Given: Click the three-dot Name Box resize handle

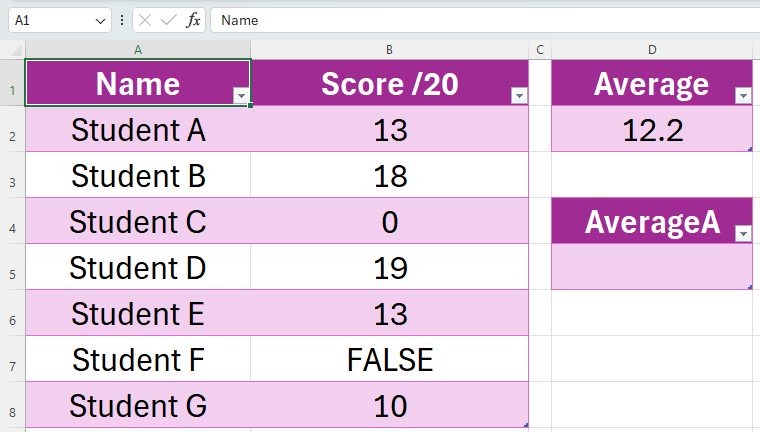Looking at the screenshot, I should click(x=121, y=20).
